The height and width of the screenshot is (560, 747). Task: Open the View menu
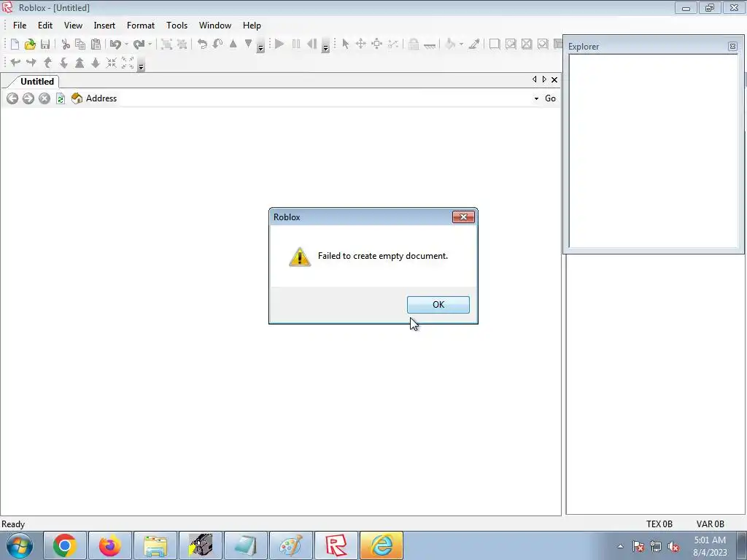[74, 26]
